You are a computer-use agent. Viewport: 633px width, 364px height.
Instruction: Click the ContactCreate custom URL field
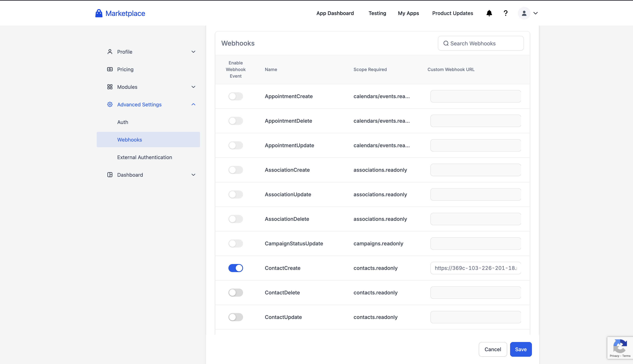tap(475, 268)
